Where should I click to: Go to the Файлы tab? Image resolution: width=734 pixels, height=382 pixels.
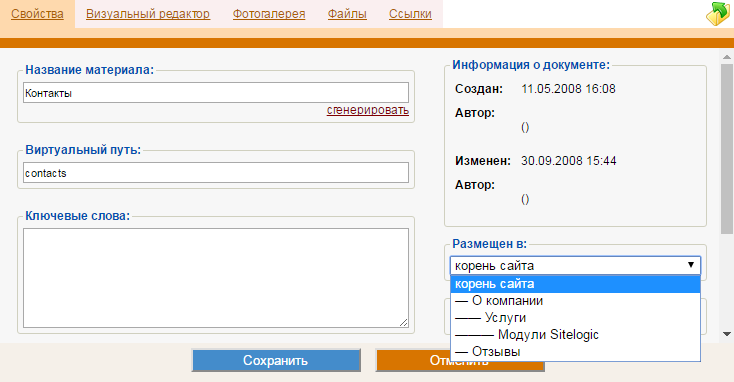point(347,14)
